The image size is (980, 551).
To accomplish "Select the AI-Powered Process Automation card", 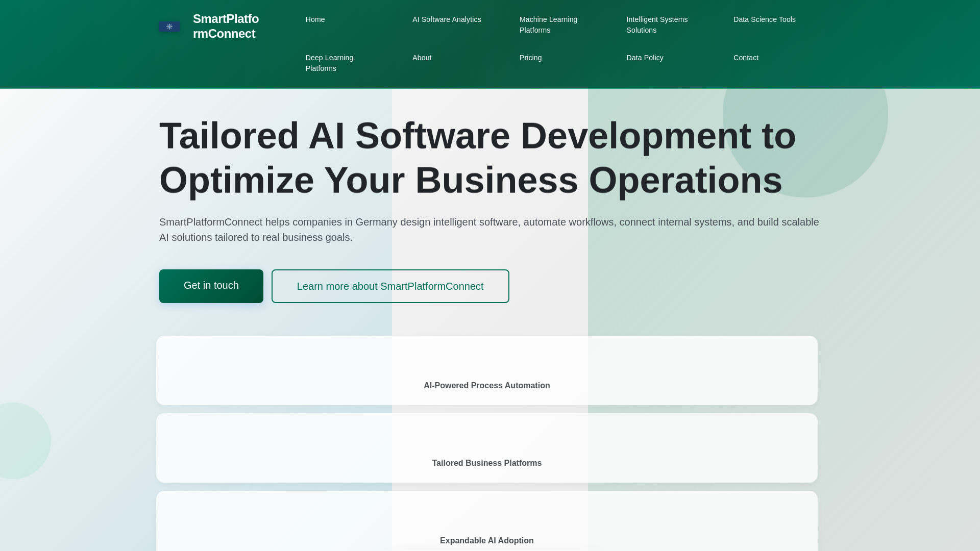I will click(x=487, y=370).
